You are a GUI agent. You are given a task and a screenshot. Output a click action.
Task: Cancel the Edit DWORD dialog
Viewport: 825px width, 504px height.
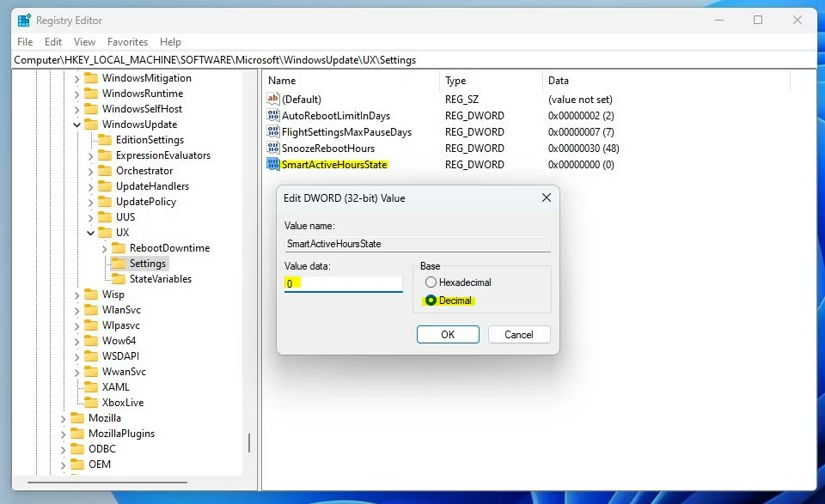pos(519,334)
